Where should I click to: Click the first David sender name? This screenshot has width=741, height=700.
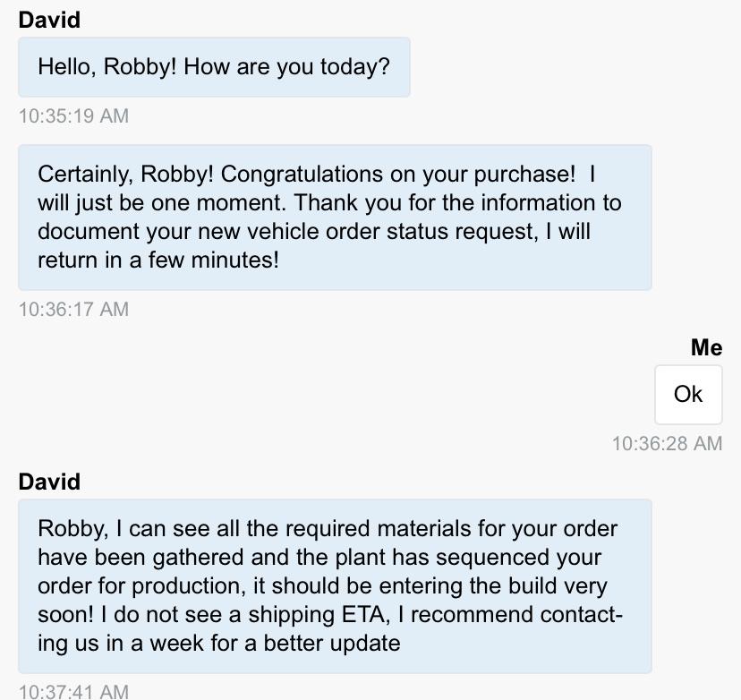[x=49, y=20]
